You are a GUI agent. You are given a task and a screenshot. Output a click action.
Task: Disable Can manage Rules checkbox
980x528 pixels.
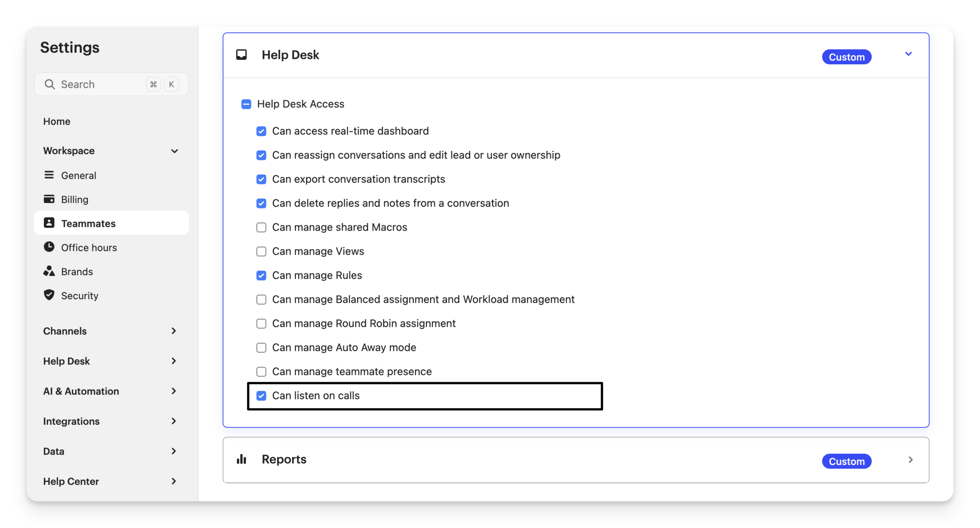pyautogui.click(x=261, y=275)
